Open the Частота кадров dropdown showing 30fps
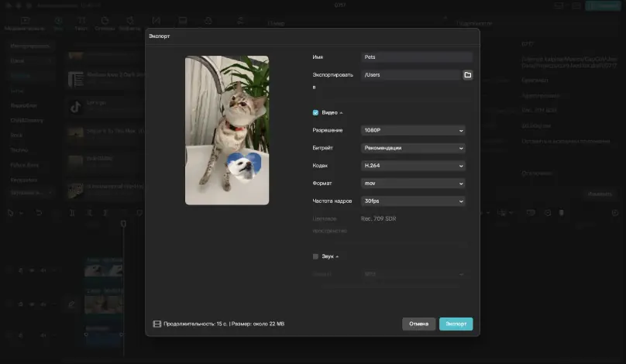This screenshot has width=626, height=364. click(413, 201)
